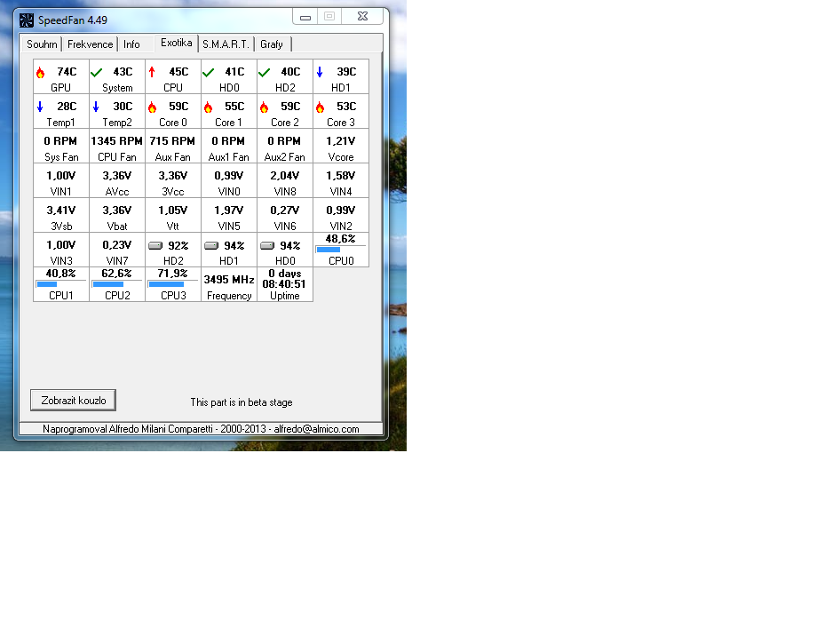The image size is (824, 644).
Task: Click the 'This part is in beta stage' text
Action: pos(242,402)
